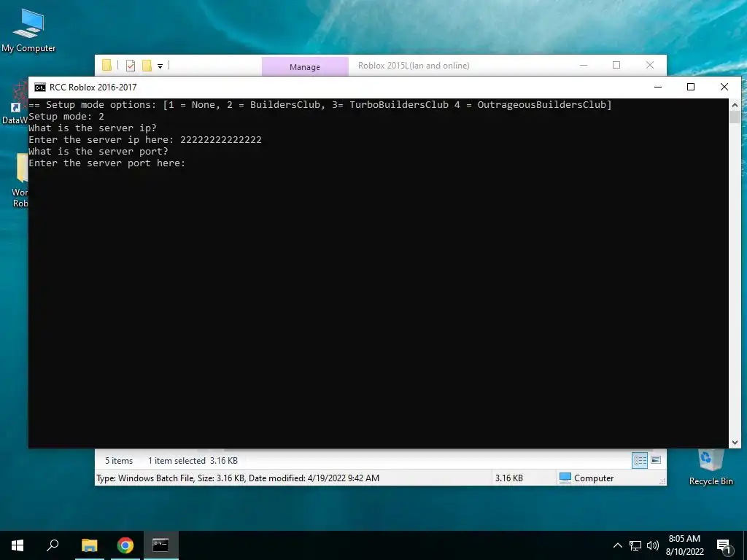747x560 pixels.
Task: Open the Recycle Bin desktop icon
Action: pyautogui.click(x=711, y=467)
